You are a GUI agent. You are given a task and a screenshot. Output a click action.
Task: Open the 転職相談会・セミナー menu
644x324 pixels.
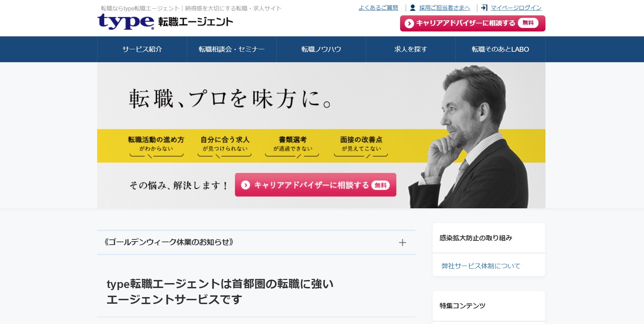231,49
